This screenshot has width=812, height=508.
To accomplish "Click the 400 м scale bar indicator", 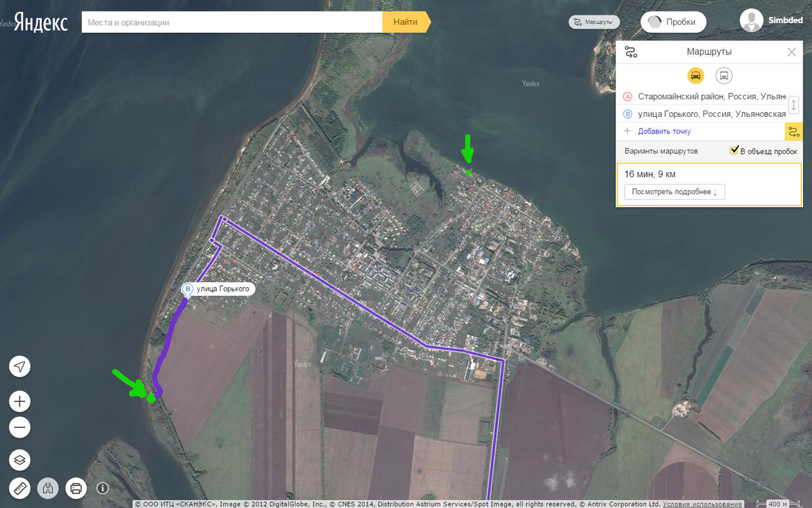I will [x=777, y=504].
